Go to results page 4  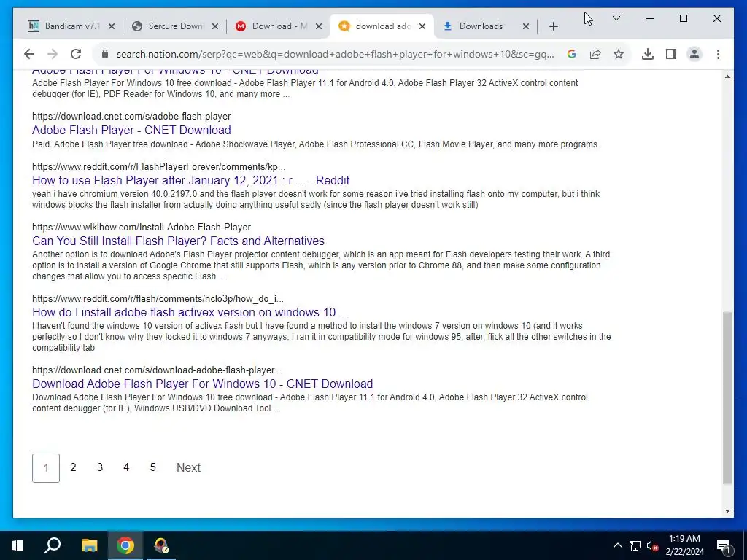coord(126,467)
